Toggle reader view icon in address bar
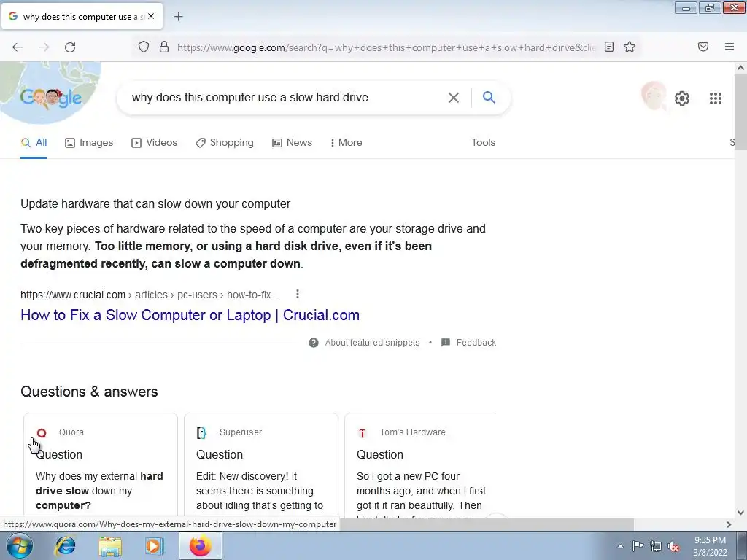The height and width of the screenshot is (560, 747). pyautogui.click(x=609, y=47)
